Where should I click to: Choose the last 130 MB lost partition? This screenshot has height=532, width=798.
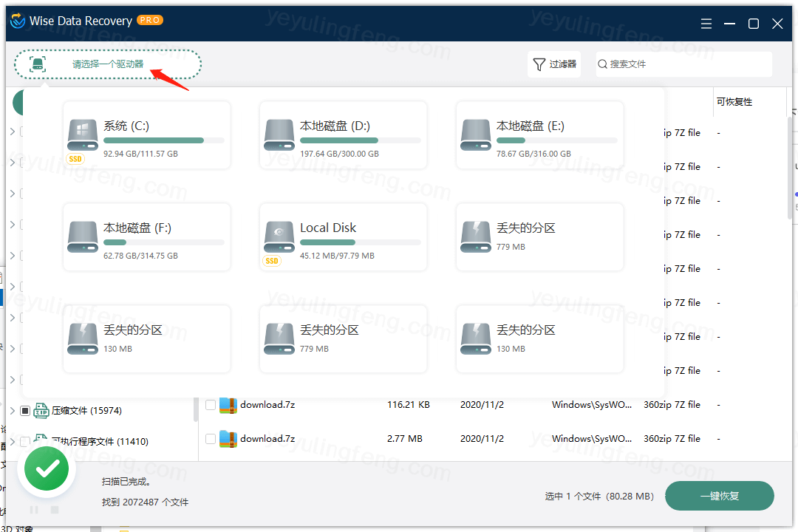pos(539,338)
